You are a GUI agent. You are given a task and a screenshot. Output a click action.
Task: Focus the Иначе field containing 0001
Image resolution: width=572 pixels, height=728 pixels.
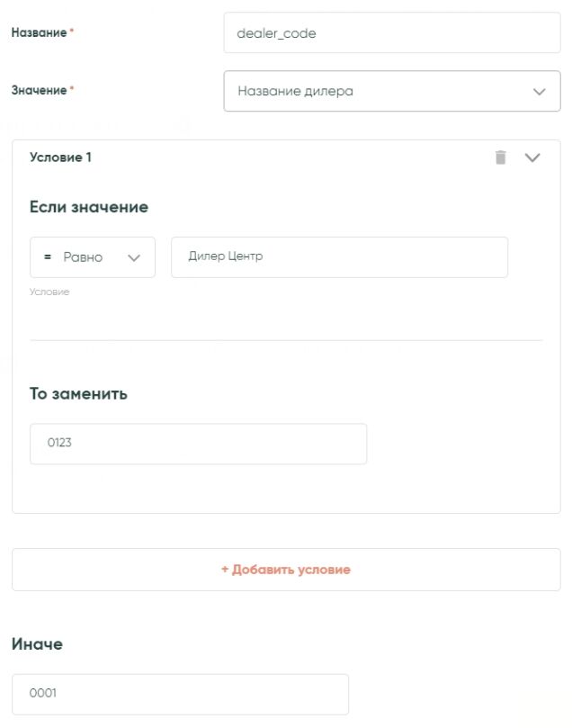(180, 694)
